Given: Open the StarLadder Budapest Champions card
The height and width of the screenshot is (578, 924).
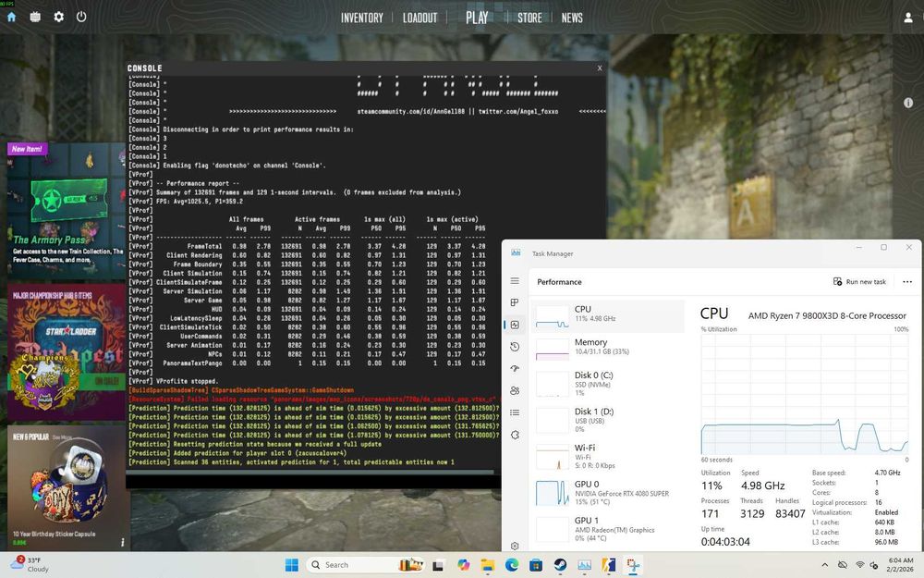Looking at the screenshot, I should coord(67,352).
